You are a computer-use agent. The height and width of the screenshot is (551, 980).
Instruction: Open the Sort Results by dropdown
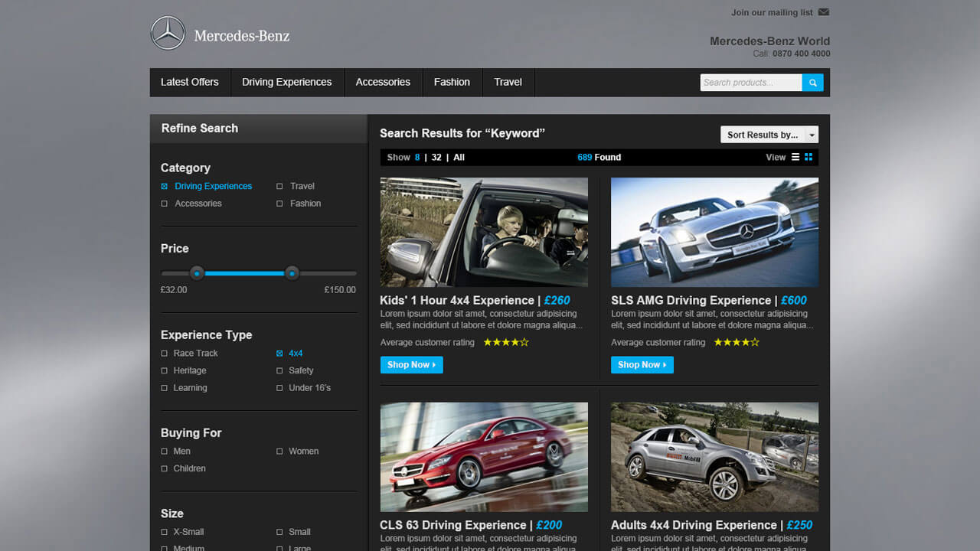point(769,135)
